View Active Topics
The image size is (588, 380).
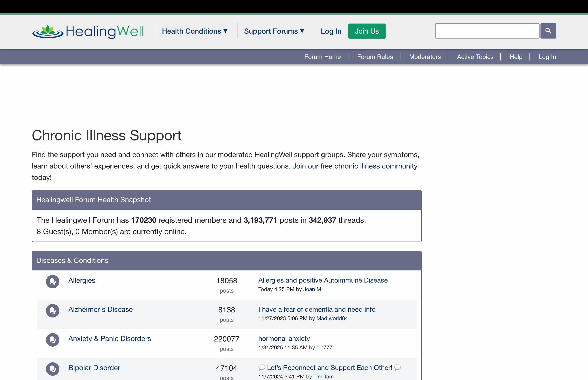[x=475, y=57]
